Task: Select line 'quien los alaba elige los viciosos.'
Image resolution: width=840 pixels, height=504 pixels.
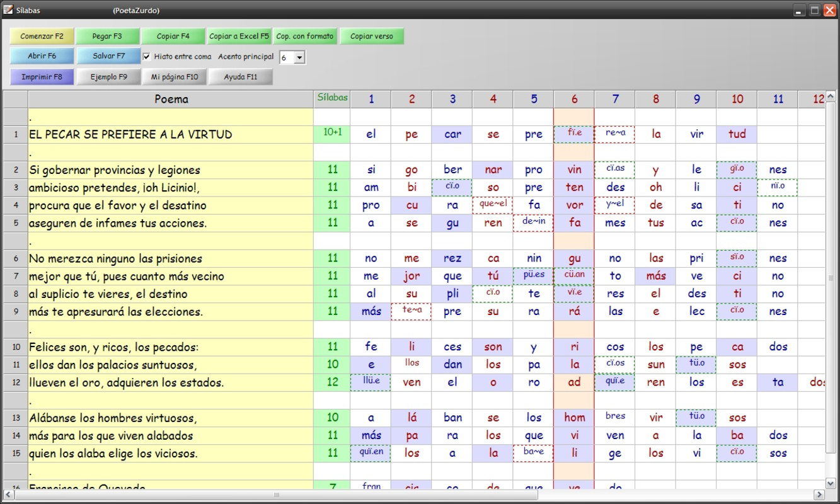Action: pyautogui.click(x=171, y=453)
